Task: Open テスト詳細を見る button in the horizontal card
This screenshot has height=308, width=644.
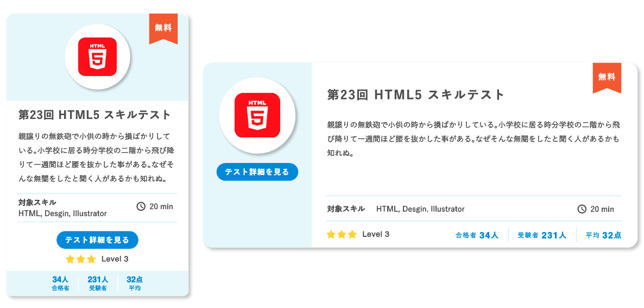Action: click(x=257, y=172)
